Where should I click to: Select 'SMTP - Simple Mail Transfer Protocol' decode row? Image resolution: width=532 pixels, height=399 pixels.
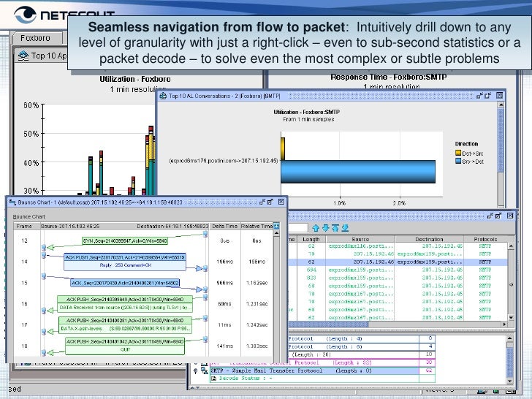click(314, 370)
